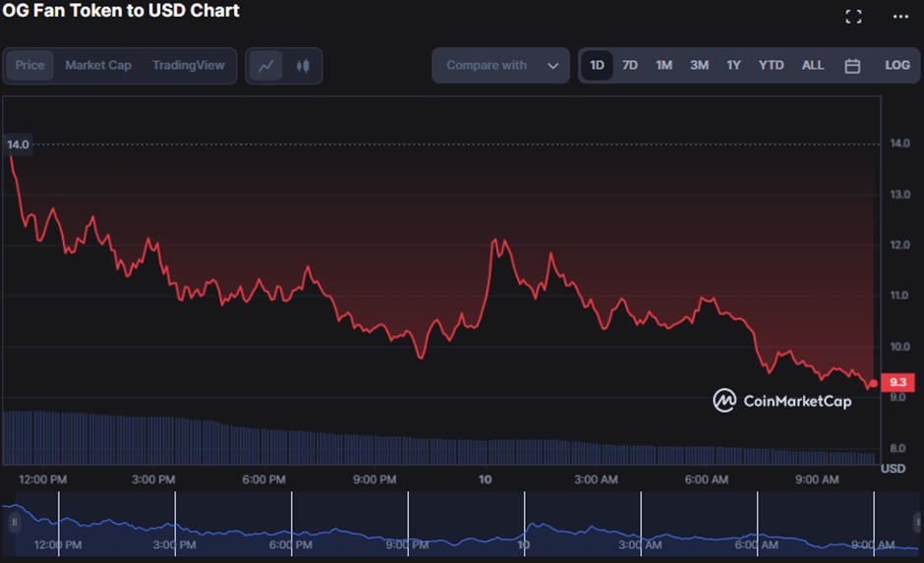Click the 9:00 AM x-axis label
Screen dimensions: 924x563
pos(817,479)
